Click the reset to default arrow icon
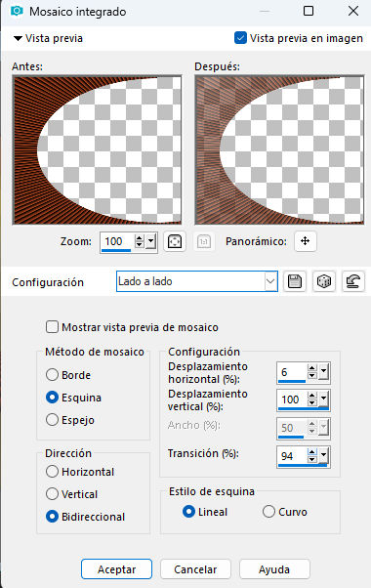Image resolution: width=371 pixels, height=588 pixels. [x=353, y=281]
